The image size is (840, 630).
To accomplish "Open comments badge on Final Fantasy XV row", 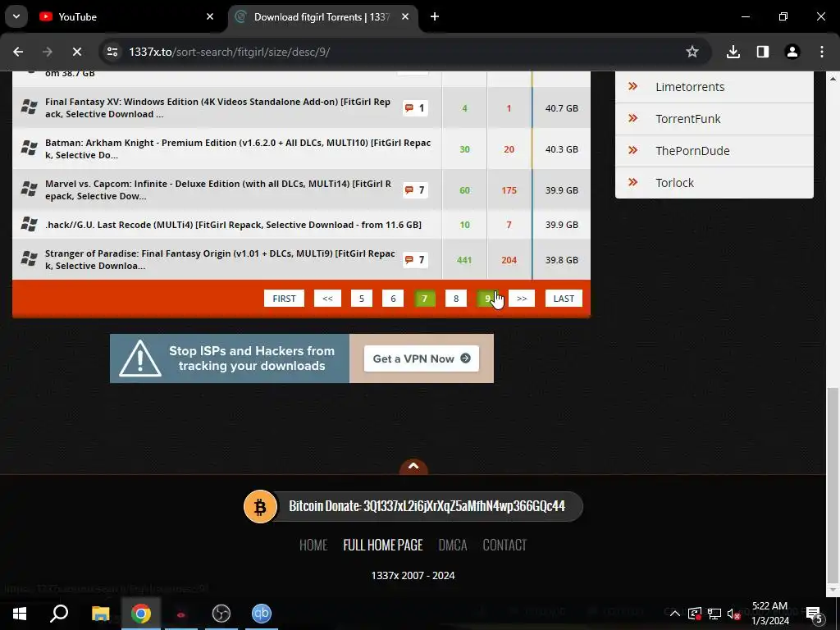I will (415, 108).
